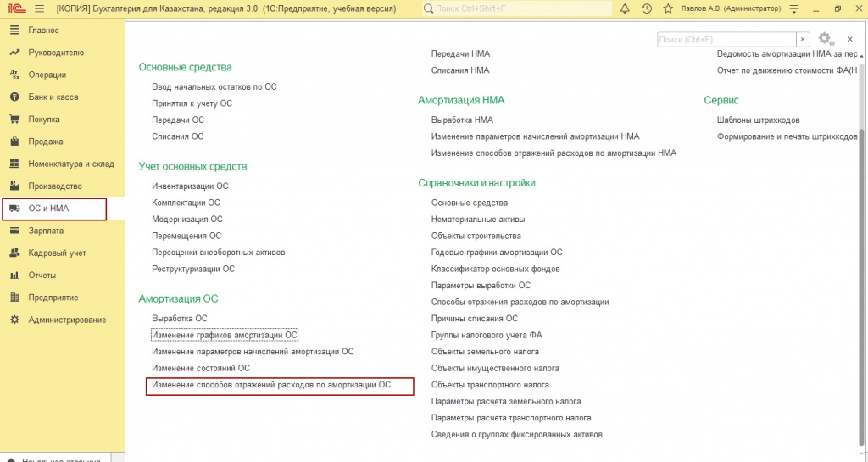The image size is (868, 462).
Task: Open Модернизация ОС
Action: [x=187, y=220]
